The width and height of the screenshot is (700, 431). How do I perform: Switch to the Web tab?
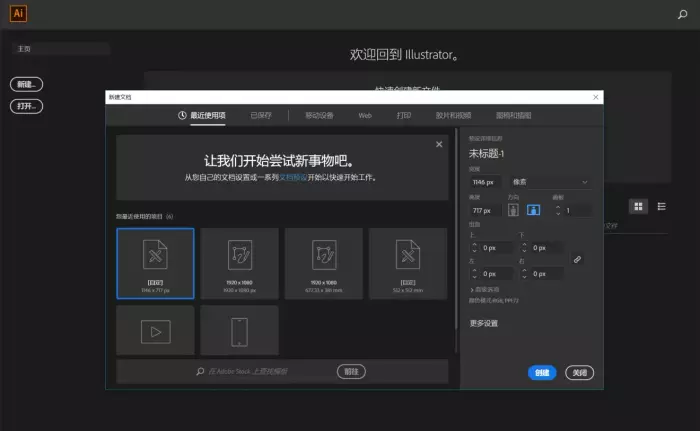pyautogui.click(x=365, y=115)
